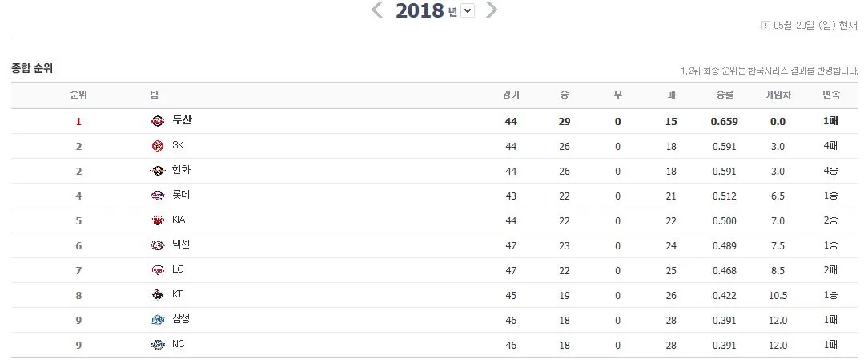Image resolution: width=868 pixels, height=364 pixels.
Task: Click the 승률 column header
Action: (725, 95)
